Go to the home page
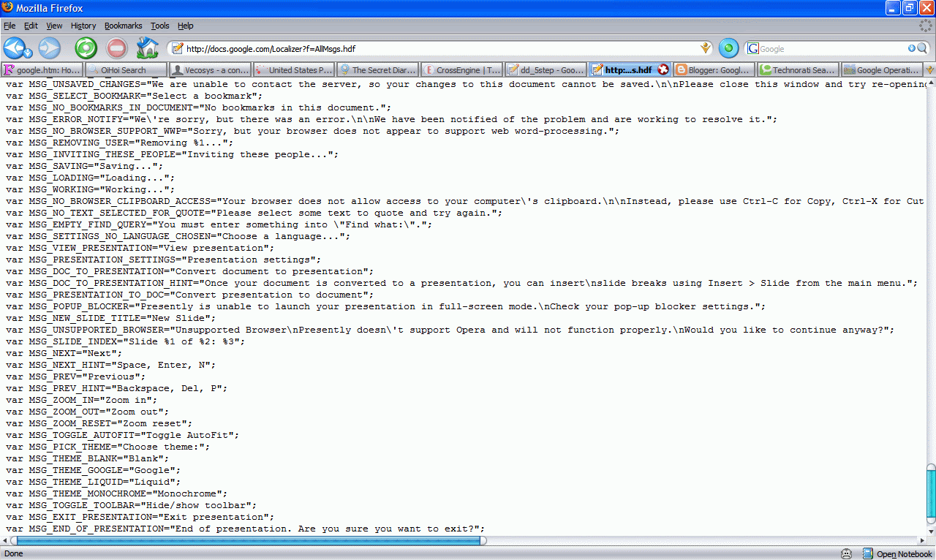This screenshot has height=560, width=936. [146, 48]
